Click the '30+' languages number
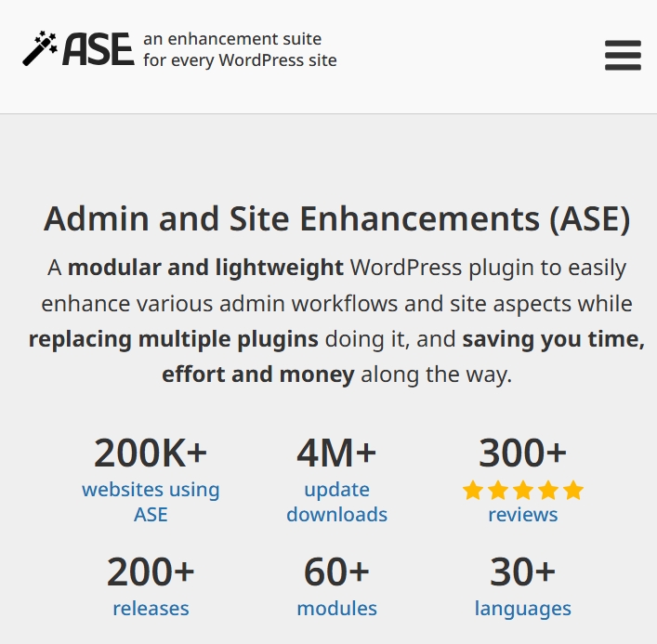Screen dimensions: 657x644 pyautogui.click(x=522, y=572)
